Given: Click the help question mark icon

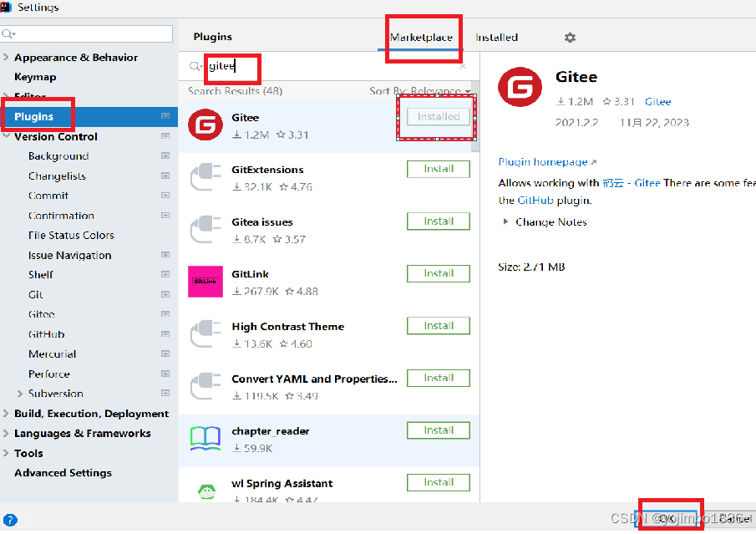Looking at the screenshot, I should click(x=10, y=520).
